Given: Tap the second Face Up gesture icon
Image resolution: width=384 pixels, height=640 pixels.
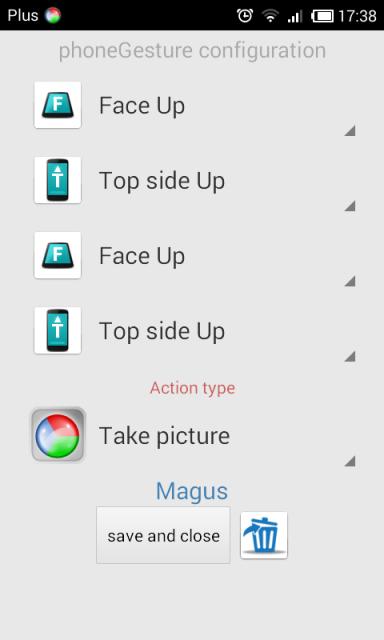Looking at the screenshot, I should [58, 255].
